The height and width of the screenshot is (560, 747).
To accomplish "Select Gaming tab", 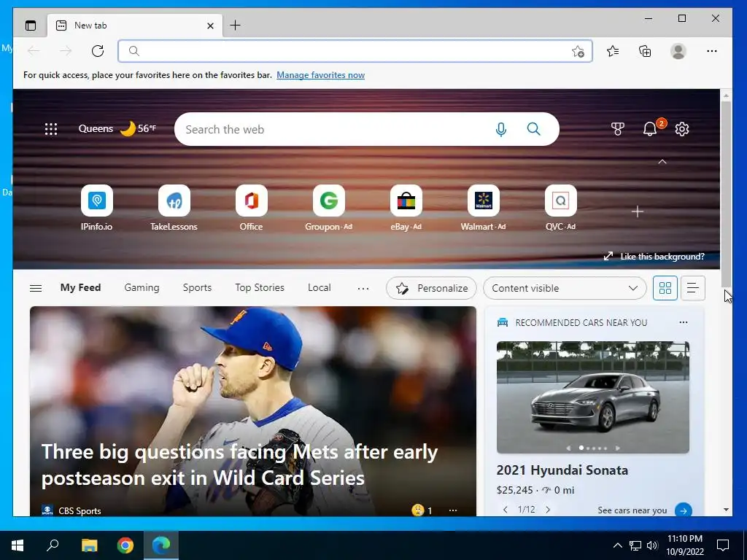I will pos(142,287).
